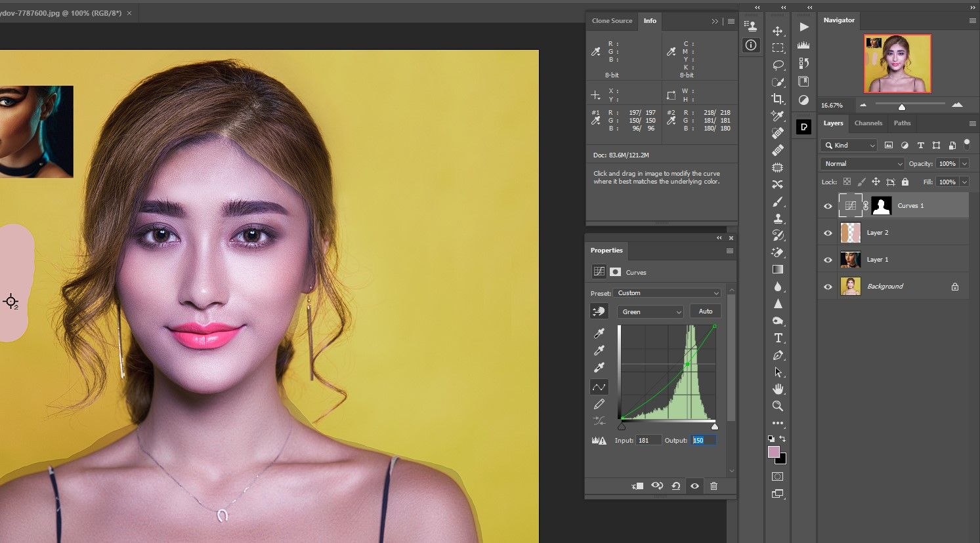980x543 pixels.
Task: Select the History Brush tool
Action: [778, 235]
